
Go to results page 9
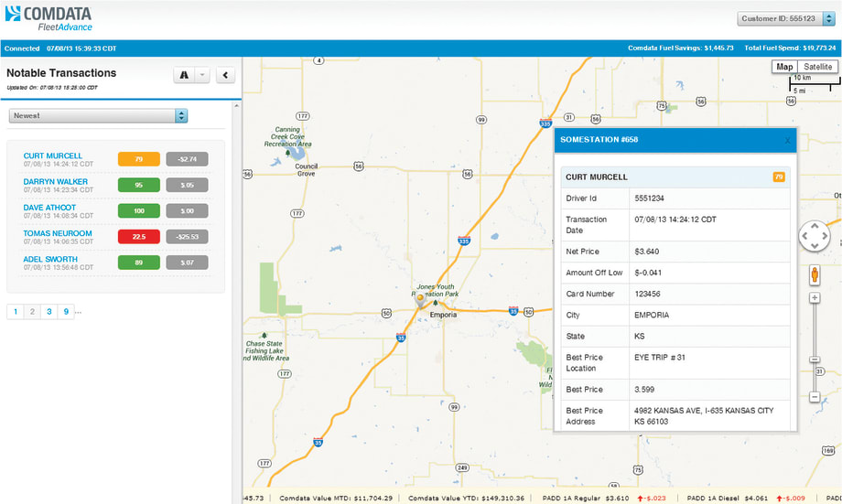(x=66, y=311)
